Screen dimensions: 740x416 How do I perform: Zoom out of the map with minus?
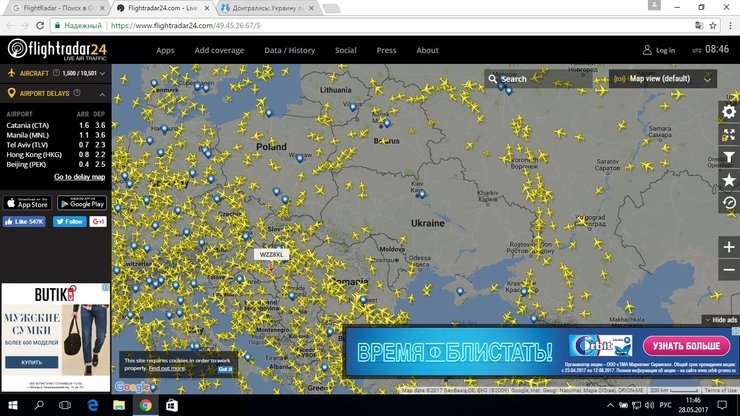(728, 272)
